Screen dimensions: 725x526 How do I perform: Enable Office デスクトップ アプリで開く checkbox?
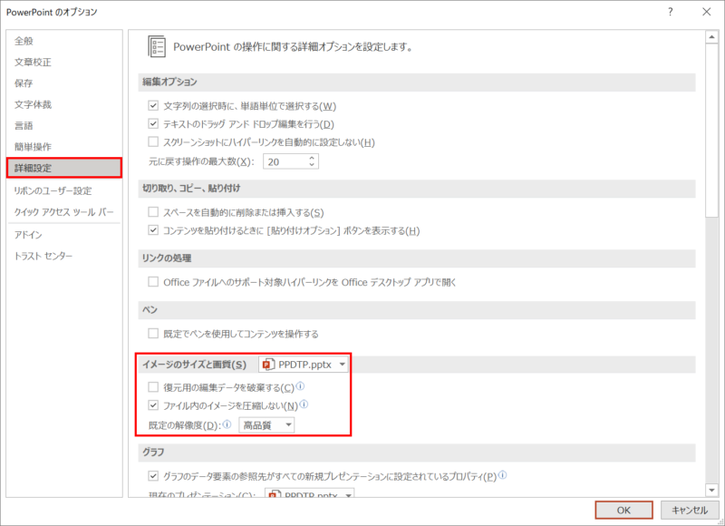153,282
